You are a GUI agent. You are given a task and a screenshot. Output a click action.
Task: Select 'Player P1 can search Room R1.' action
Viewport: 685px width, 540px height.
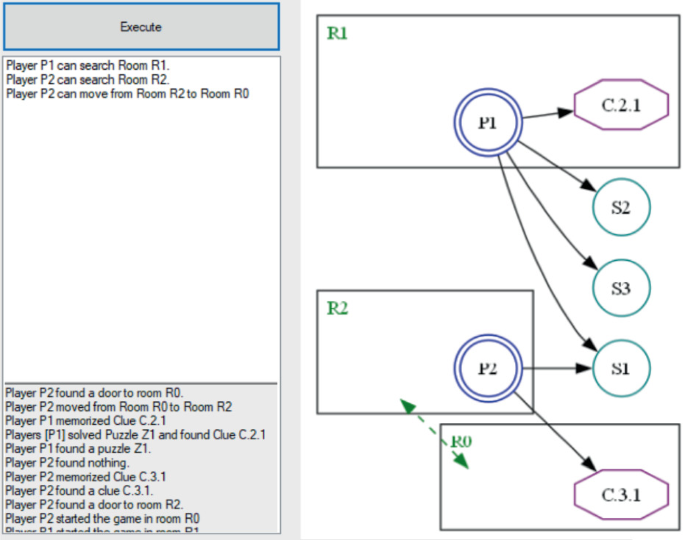click(x=88, y=66)
